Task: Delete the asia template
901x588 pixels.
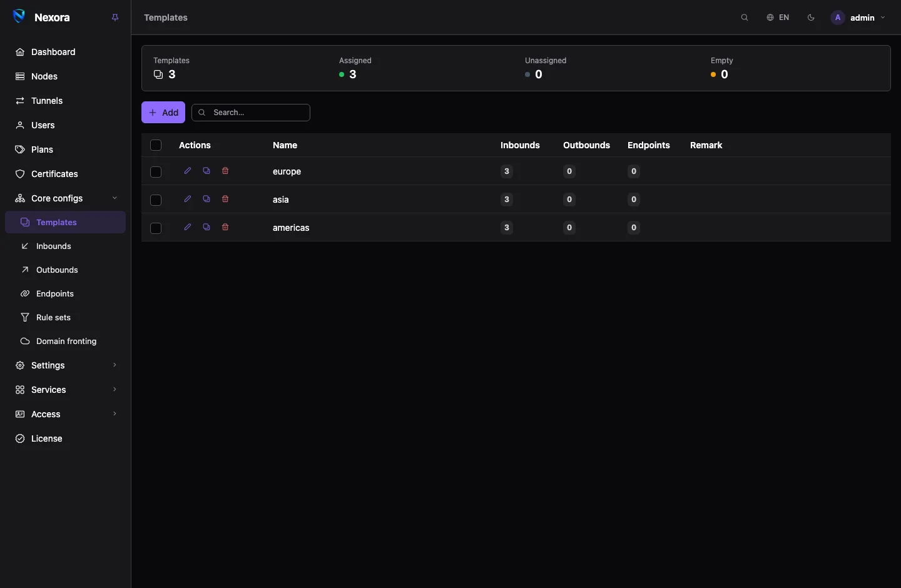Action: (x=225, y=199)
